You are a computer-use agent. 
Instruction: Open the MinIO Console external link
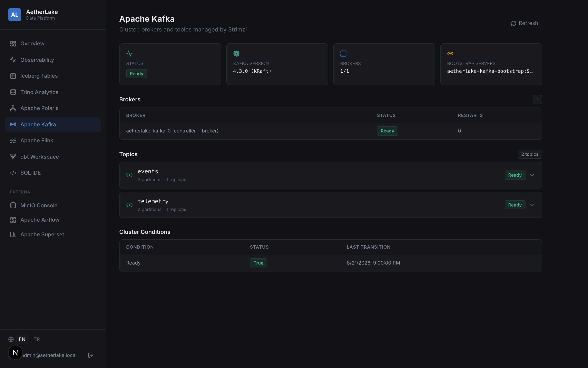click(53, 205)
